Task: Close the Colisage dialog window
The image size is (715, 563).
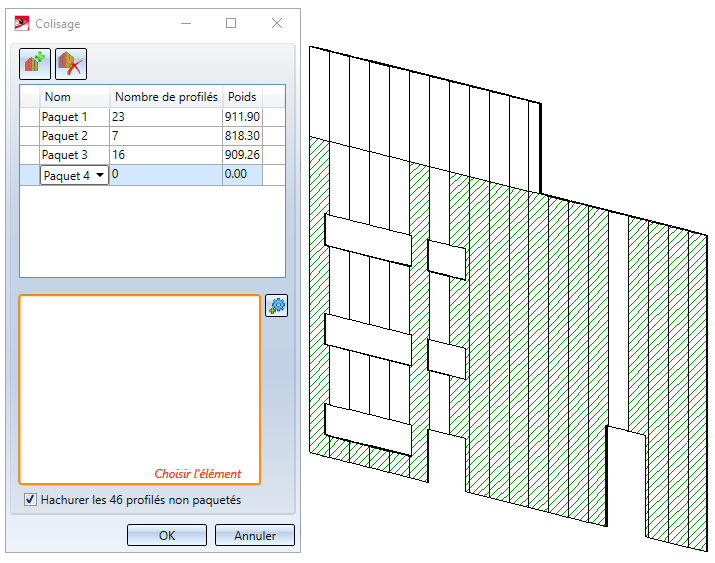Action: [277, 23]
